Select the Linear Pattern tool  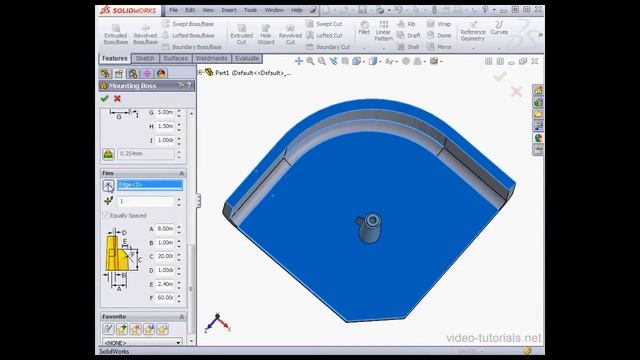tap(383, 31)
